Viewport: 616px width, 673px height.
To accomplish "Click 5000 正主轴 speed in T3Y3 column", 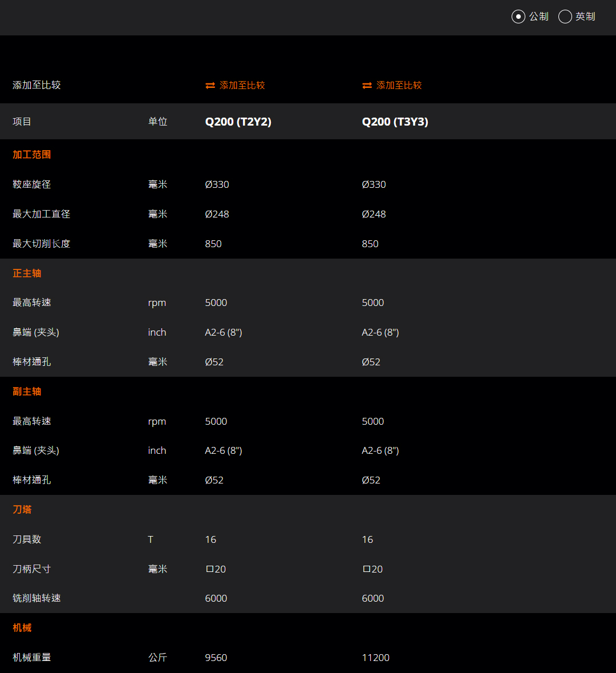I will tap(373, 303).
